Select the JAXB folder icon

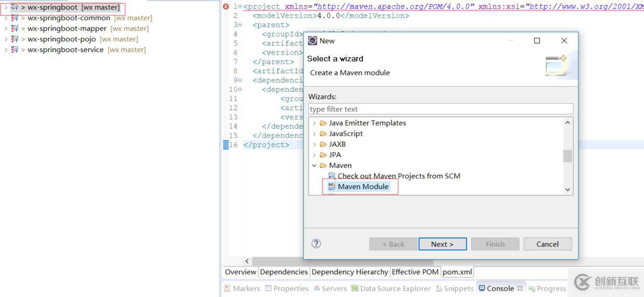(x=323, y=144)
